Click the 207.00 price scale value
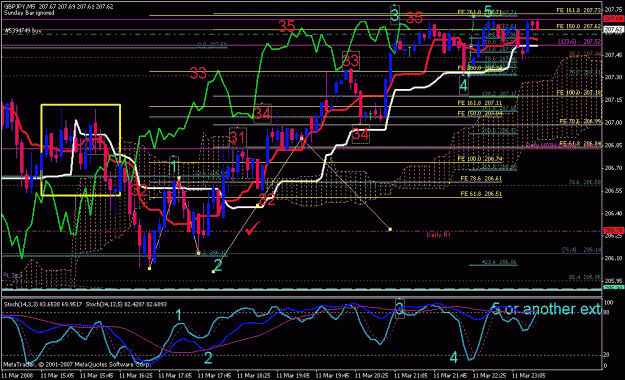 pos(613,123)
